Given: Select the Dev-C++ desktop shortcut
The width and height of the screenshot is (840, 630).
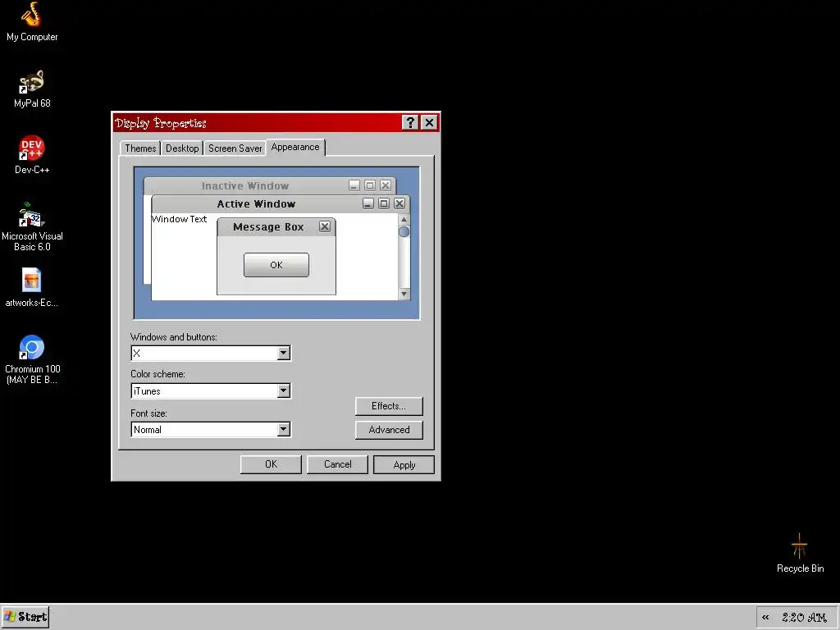Looking at the screenshot, I should (x=32, y=155).
